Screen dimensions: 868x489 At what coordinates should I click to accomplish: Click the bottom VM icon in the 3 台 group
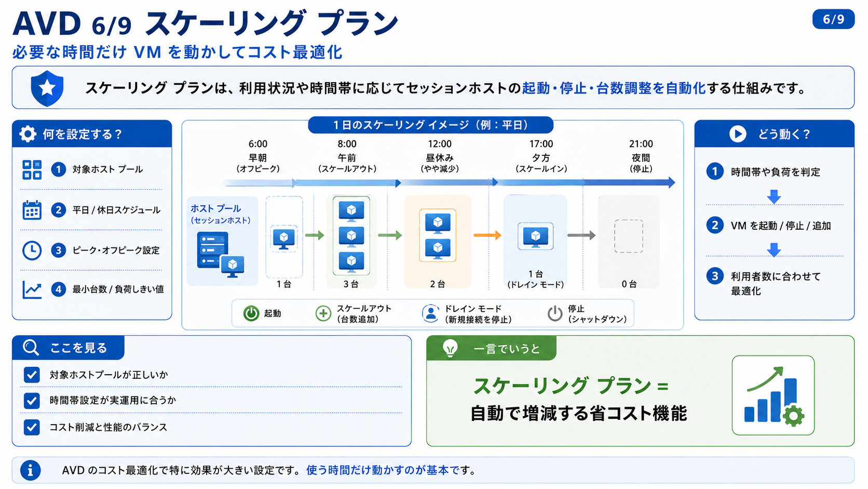pos(351,261)
